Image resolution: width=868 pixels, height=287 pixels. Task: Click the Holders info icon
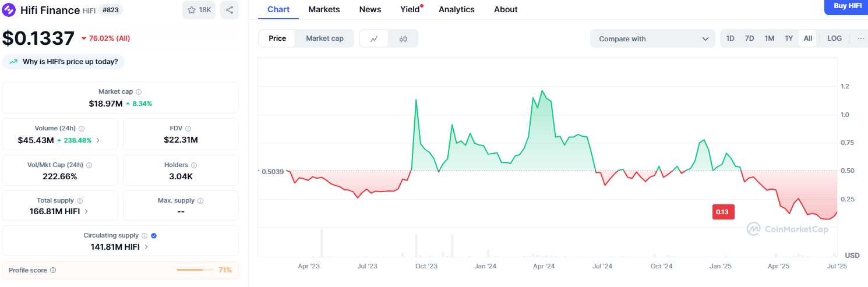point(194,165)
